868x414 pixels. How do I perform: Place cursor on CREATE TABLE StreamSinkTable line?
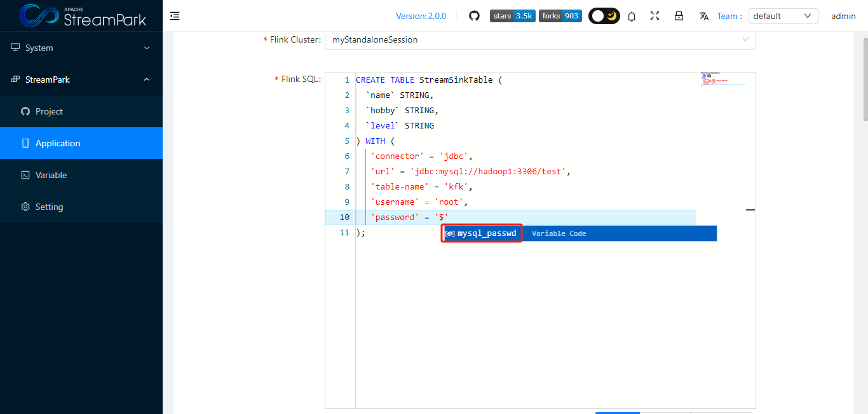[429, 80]
